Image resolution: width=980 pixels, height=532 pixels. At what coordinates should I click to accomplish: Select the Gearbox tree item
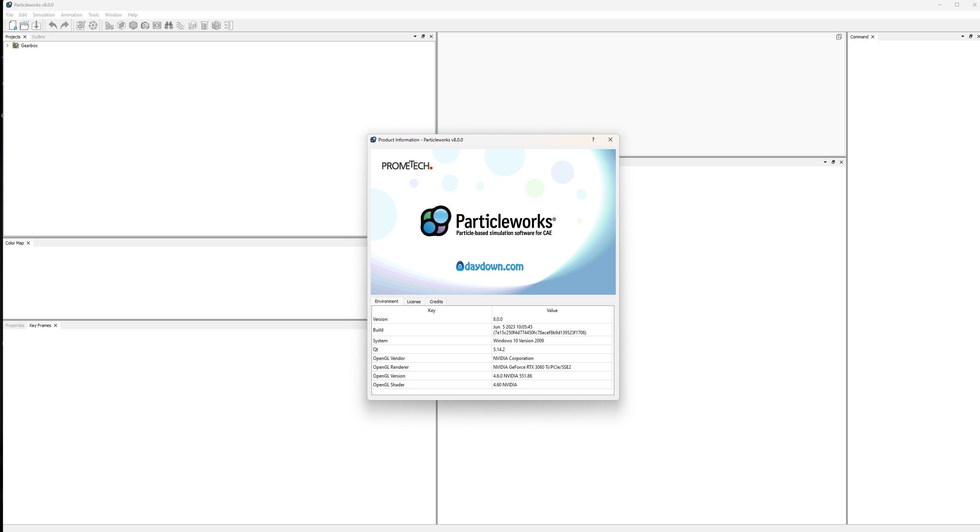point(29,45)
